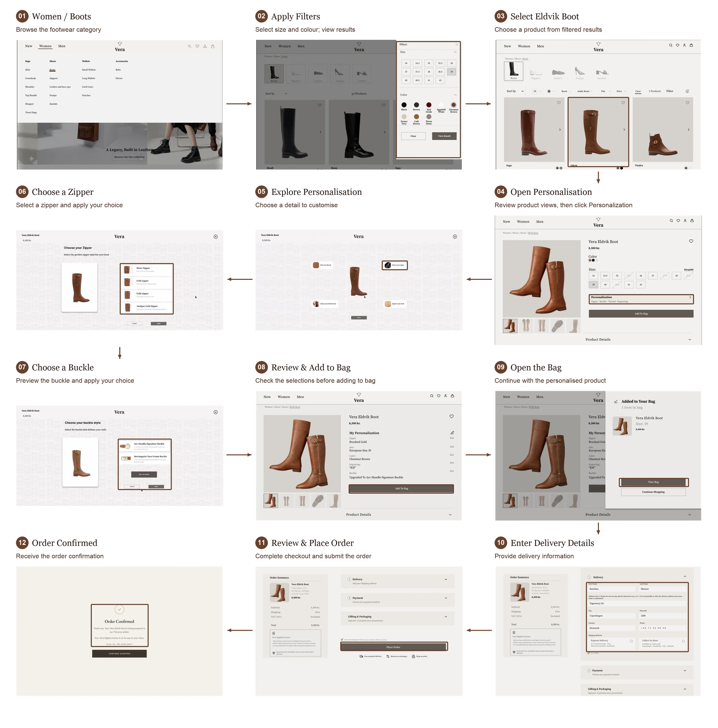Screen dimensions: 718x728
Task: Expand the Payment section in step 11
Action: click(446, 598)
